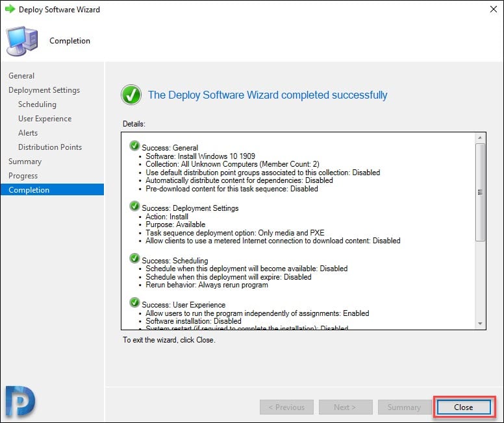Click the green check beside Success: Deployment Settings
The image size is (504, 423).
pyautogui.click(x=134, y=206)
